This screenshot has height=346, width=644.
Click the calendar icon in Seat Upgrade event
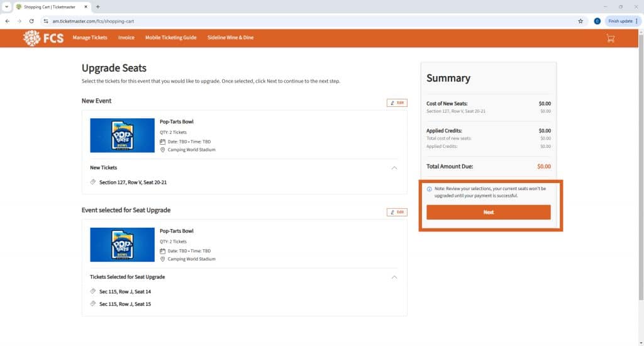[163, 251]
